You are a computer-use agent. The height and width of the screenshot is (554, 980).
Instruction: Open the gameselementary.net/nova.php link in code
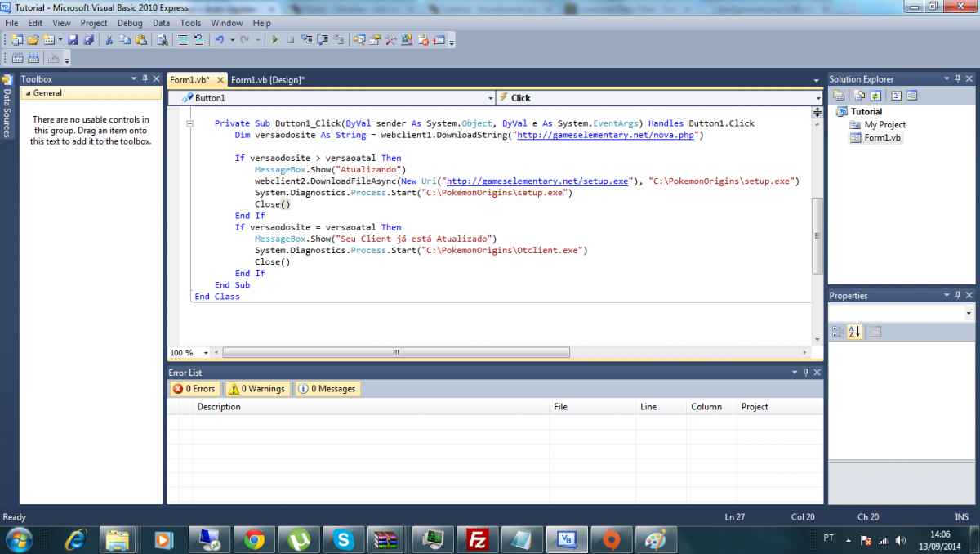coord(605,135)
